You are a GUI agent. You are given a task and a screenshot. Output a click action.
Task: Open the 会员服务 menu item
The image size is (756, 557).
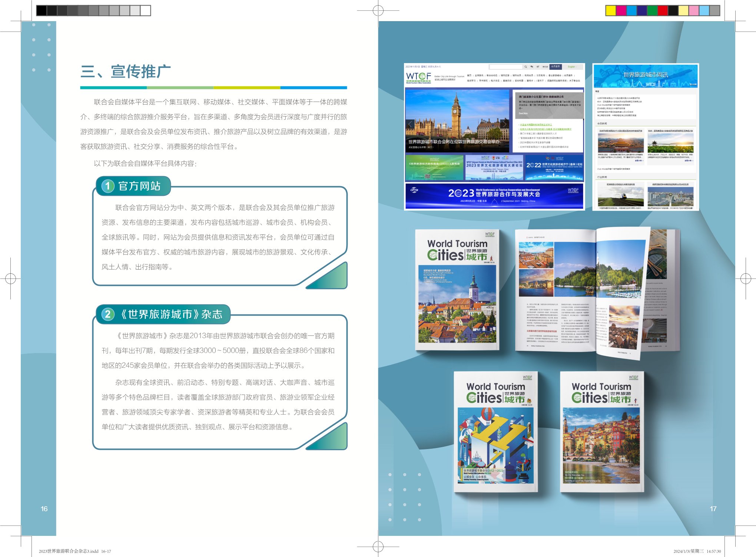click(568, 75)
